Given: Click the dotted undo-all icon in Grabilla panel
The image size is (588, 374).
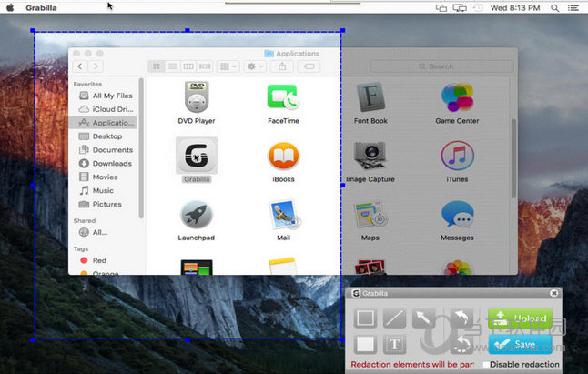Looking at the screenshot, I should point(461,344).
